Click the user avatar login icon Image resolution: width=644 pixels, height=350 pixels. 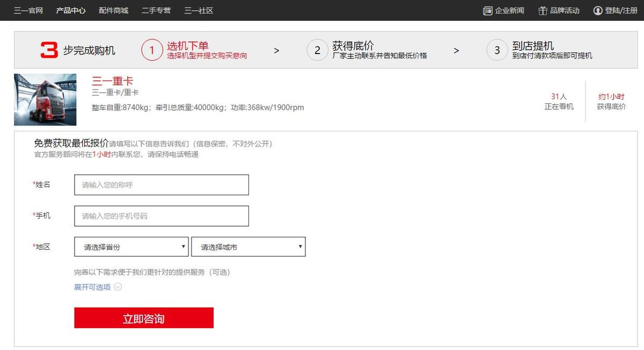(598, 11)
